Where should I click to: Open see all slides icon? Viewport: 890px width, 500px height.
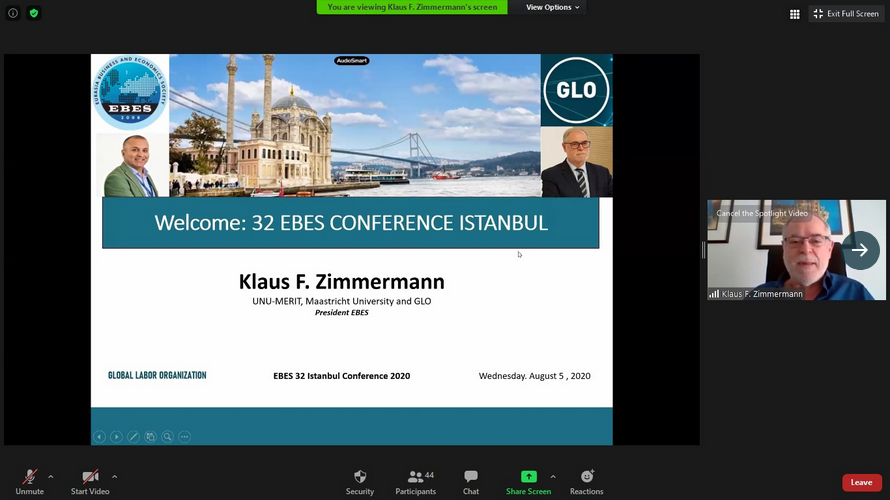pyautogui.click(x=150, y=436)
